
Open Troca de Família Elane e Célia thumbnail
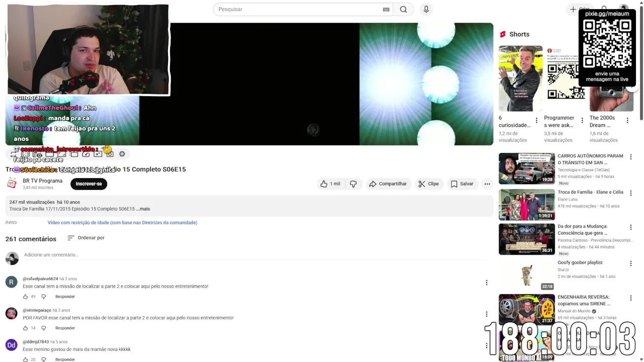click(527, 205)
